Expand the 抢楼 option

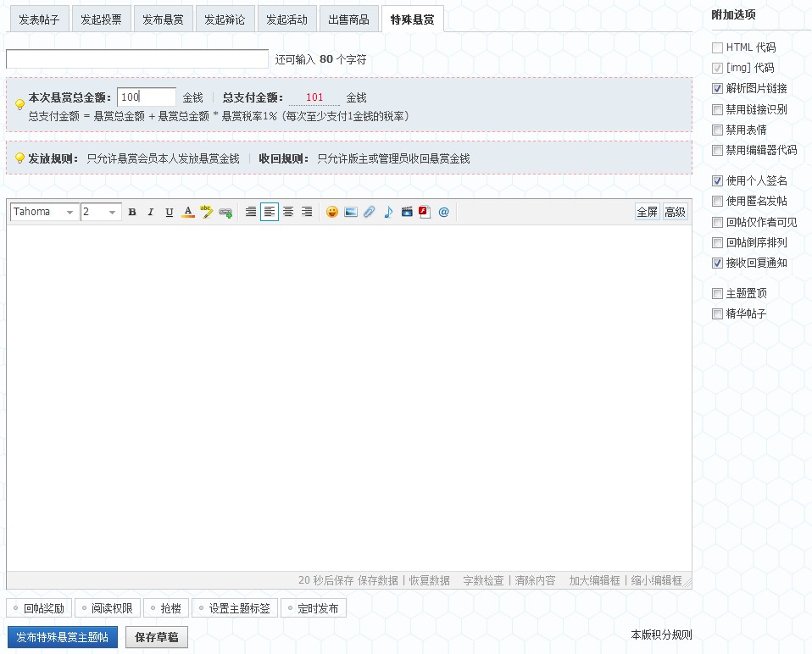166,608
